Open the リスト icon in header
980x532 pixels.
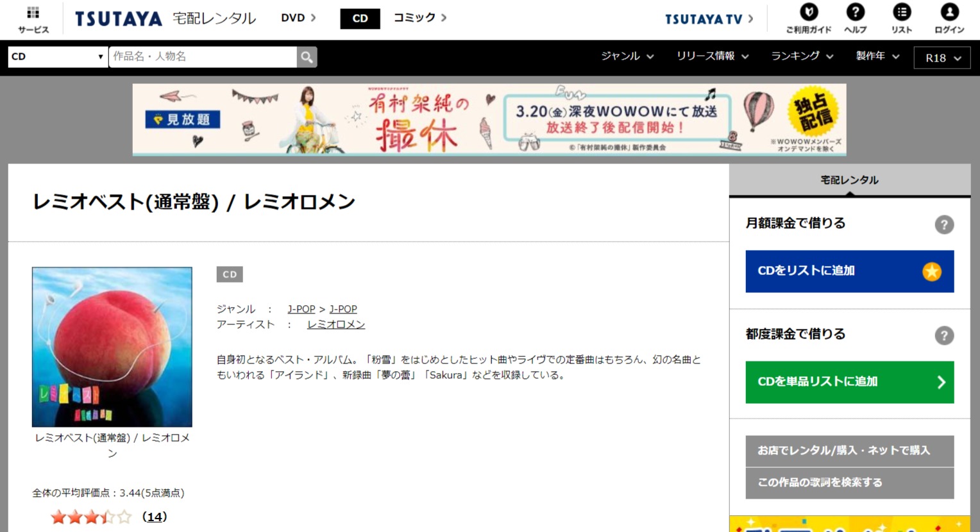coord(902,12)
